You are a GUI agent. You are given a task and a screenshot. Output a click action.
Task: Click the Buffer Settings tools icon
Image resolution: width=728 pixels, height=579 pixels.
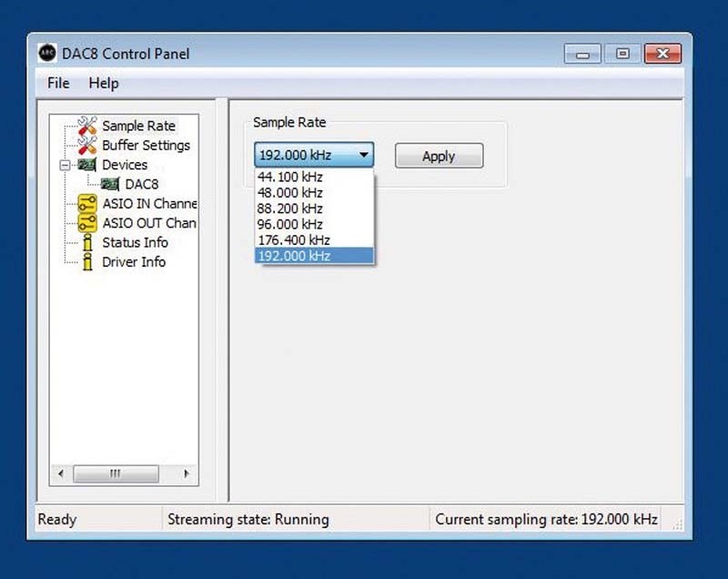[87, 146]
